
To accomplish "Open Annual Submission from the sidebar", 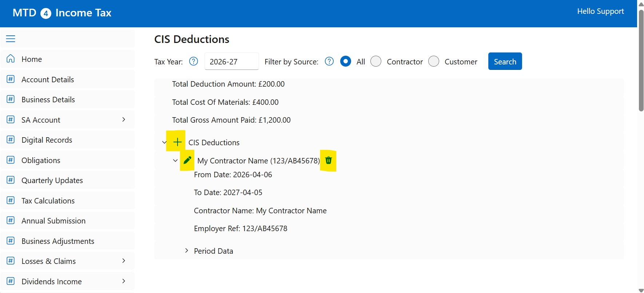I will 68,221.
